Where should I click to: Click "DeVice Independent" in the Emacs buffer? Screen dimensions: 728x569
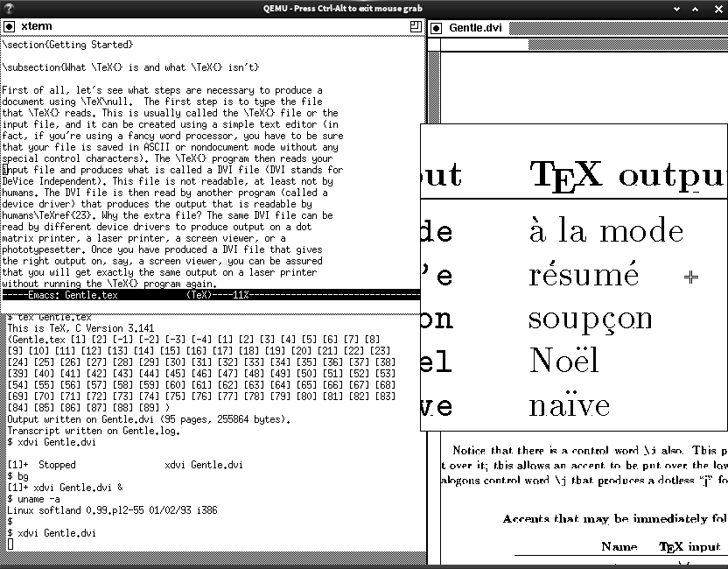point(50,181)
